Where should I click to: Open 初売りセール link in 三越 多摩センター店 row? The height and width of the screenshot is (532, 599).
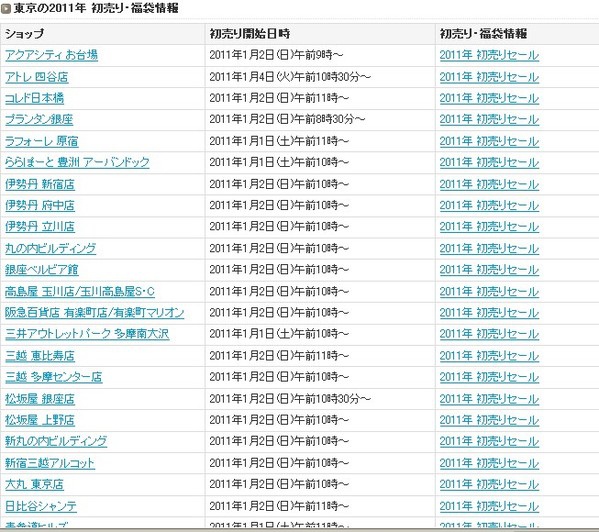click(x=489, y=377)
